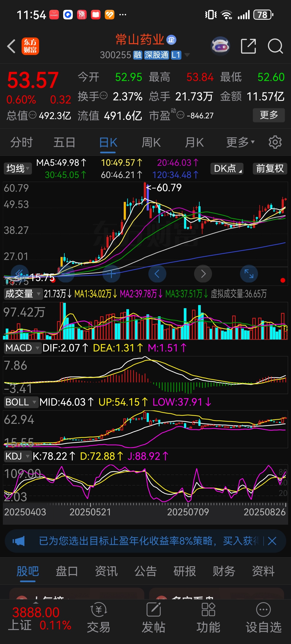Tap the info icon beside 市盈

tap(180, 115)
